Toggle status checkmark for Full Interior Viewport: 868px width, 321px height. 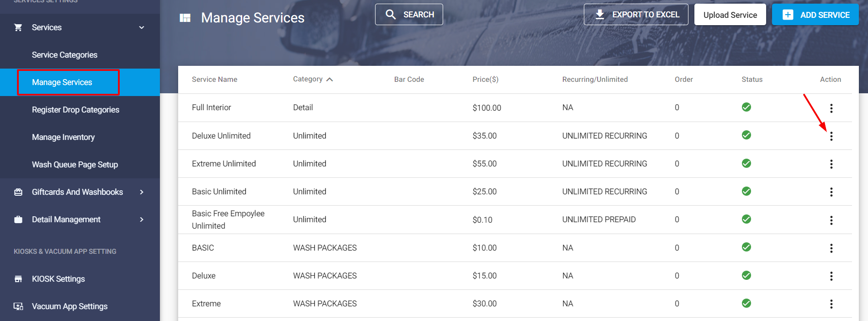point(746,107)
